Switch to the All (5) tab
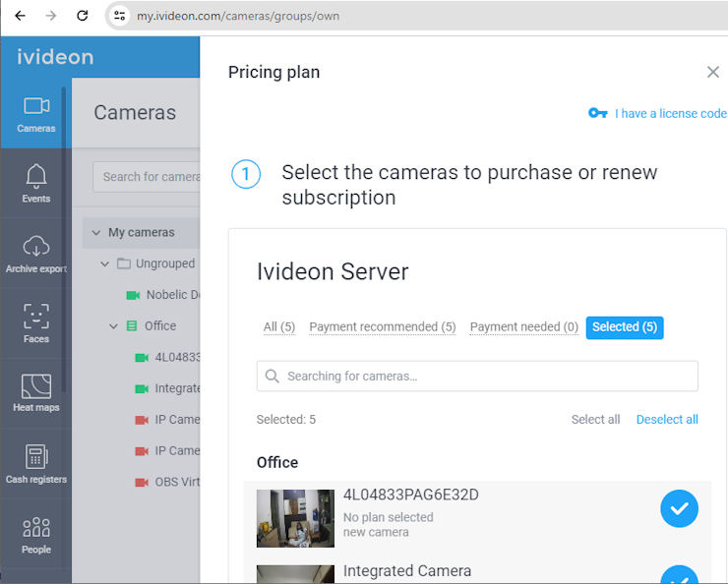Image resolution: width=728 pixels, height=584 pixels. [x=279, y=327]
